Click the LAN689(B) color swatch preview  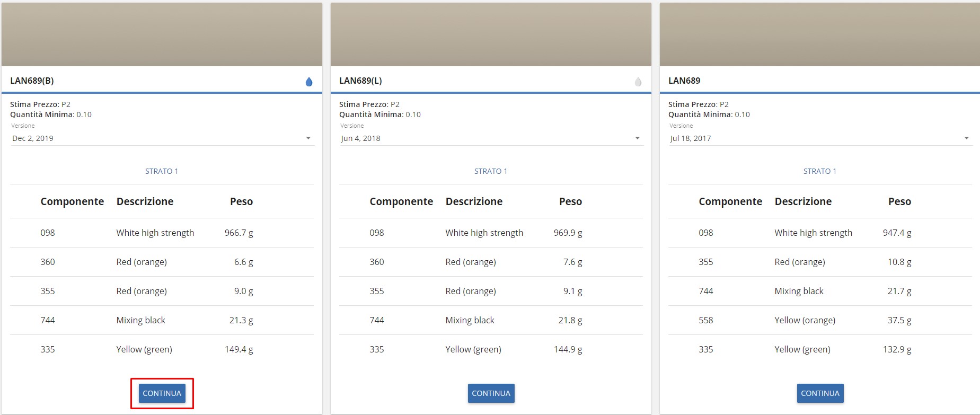point(162,34)
